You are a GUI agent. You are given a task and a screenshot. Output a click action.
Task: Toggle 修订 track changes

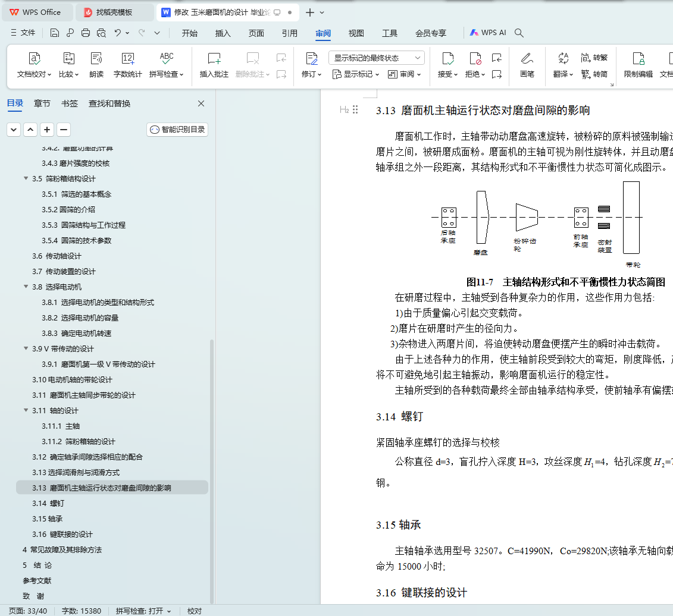[312, 65]
